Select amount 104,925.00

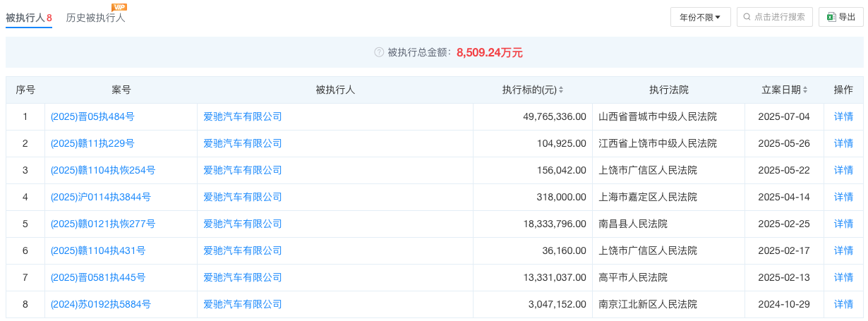tap(561, 143)
